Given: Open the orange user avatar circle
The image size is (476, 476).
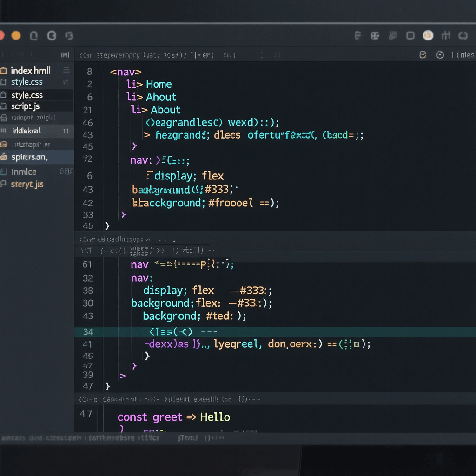Looking at the screenshot, I should point(428,35).
